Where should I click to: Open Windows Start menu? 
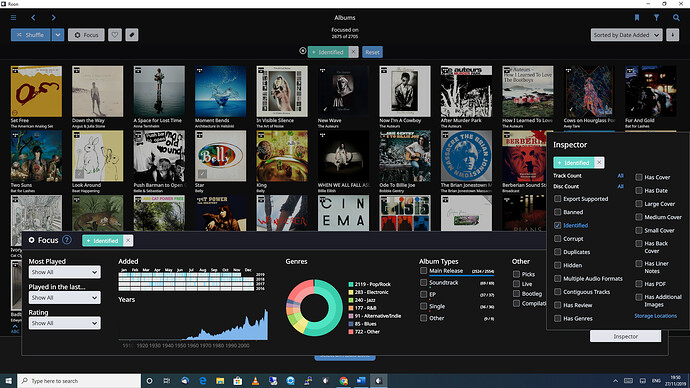pyautogui.click(x=8, y=381)
